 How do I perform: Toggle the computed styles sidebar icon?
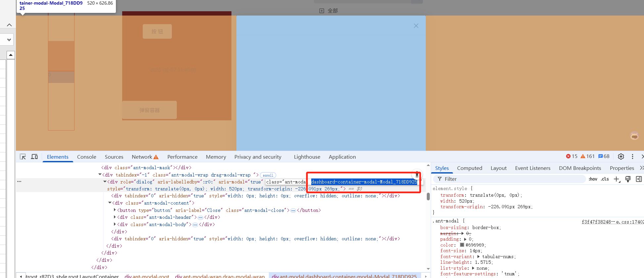click(639, 179)
